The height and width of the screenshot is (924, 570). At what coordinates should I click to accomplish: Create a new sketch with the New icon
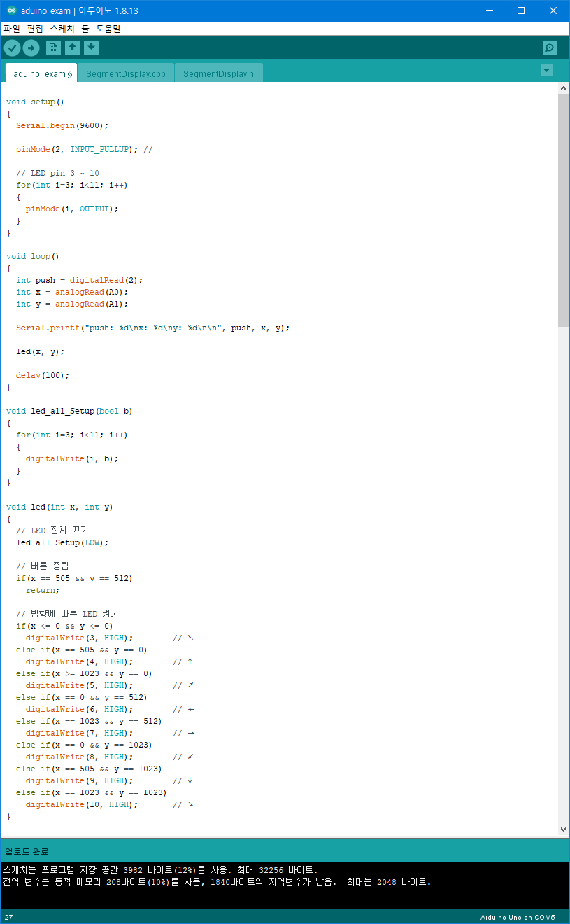(53, 48)
